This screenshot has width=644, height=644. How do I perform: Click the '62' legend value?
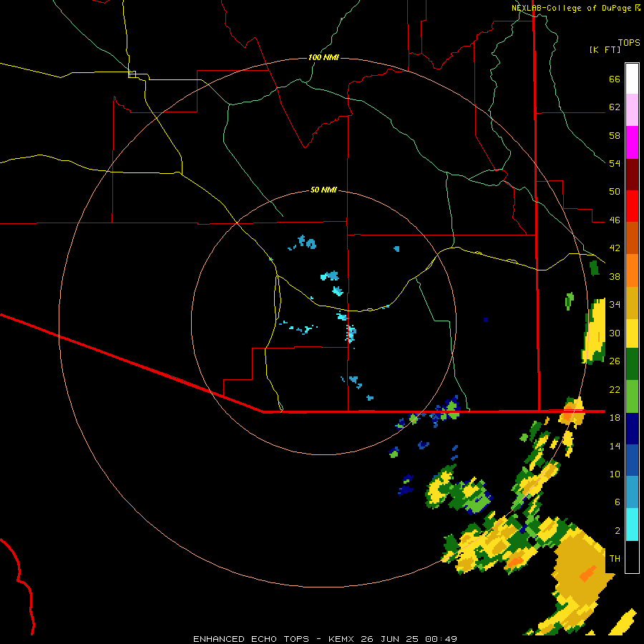pyautogui.click(x=615, y=107)
